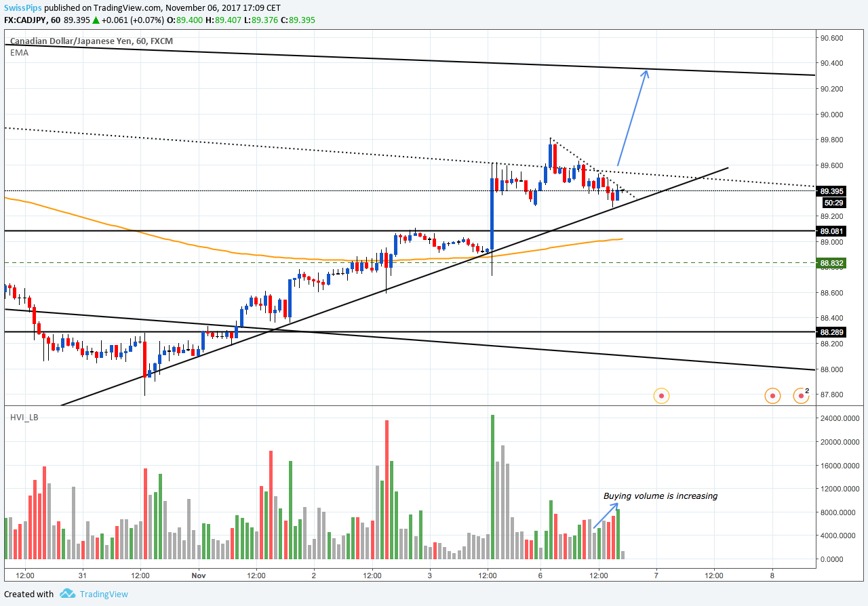Select the 88.289 horizontal line price label

831,332
